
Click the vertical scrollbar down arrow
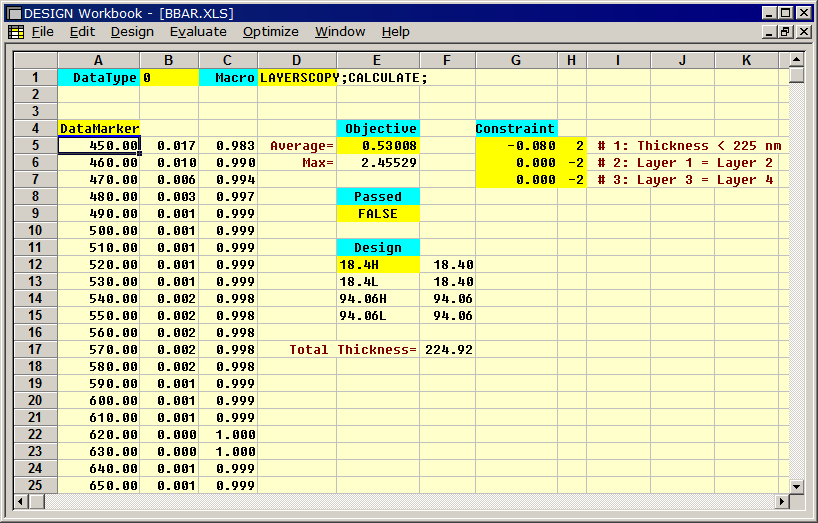[x=796, y=486]
